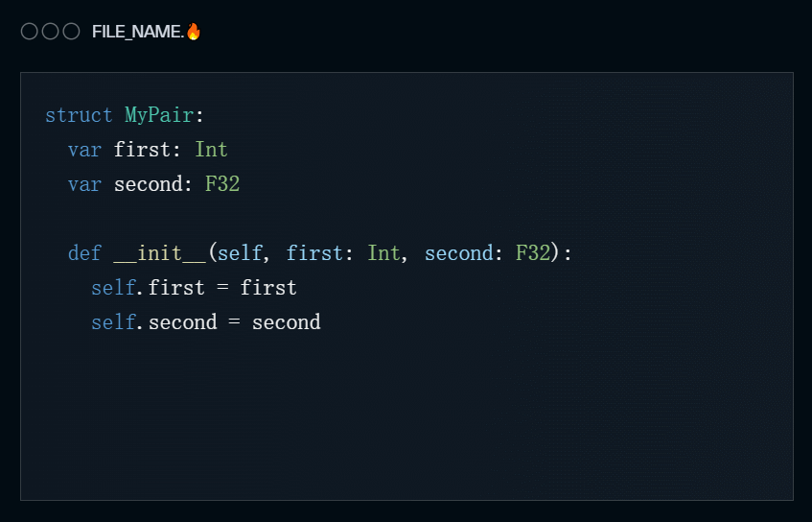The image size is (812, 522).
Task: Click the F32 type on the second field
Action: coord(222,184)
